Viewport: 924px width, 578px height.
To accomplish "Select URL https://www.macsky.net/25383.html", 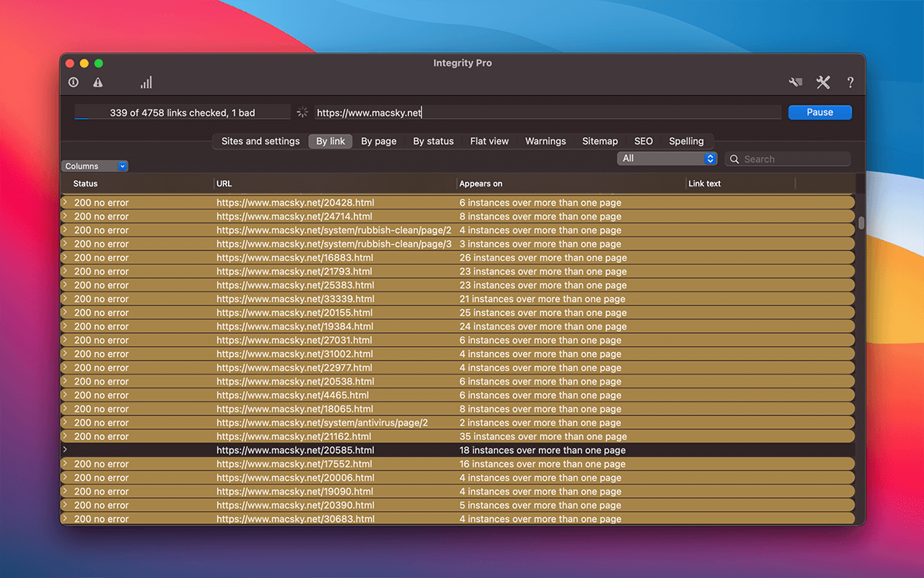I will click(295, 285).
